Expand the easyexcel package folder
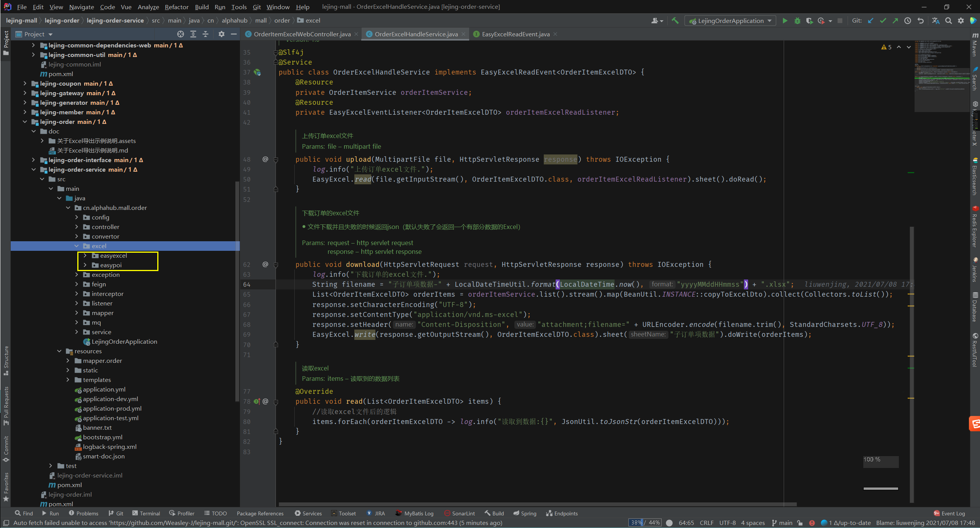Image resolution: width=980 pixels, height=528 pixels. click(85, 256)
